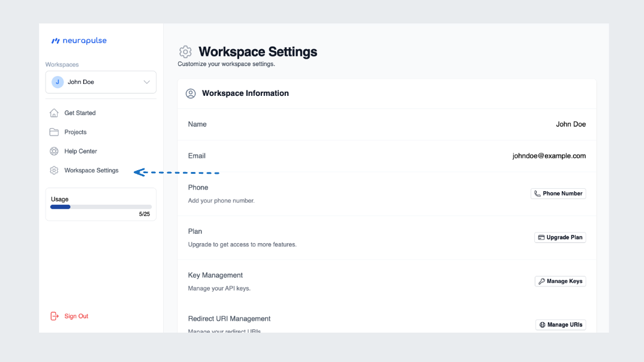This screenshot has width=644, height=362.
Task: Click the neurapulse logo icon
Action: (56, 40)
